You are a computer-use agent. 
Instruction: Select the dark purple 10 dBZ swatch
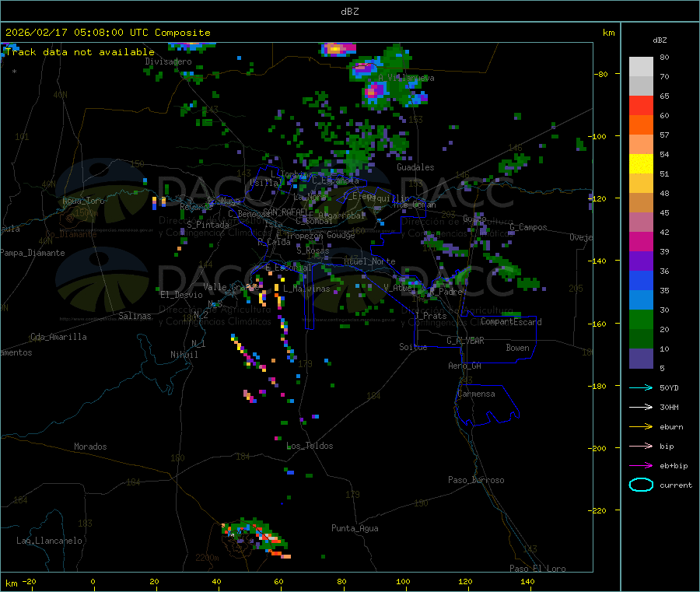641,359
